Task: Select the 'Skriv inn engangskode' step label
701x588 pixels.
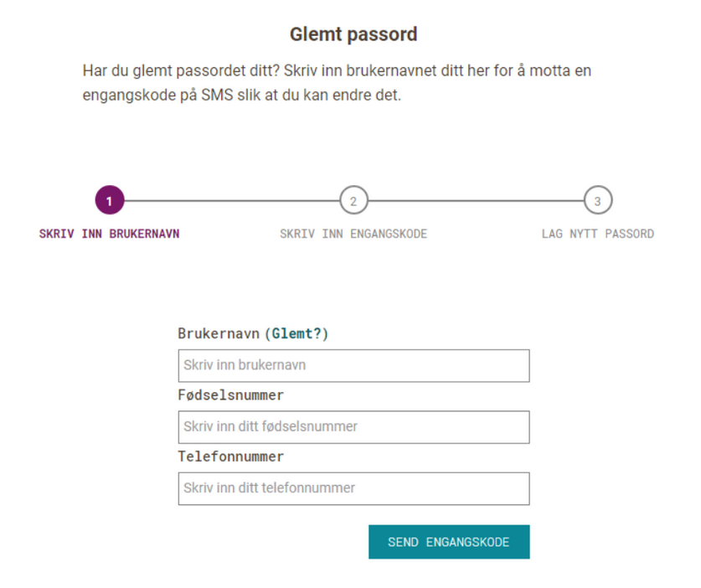Action: point(353,234)
